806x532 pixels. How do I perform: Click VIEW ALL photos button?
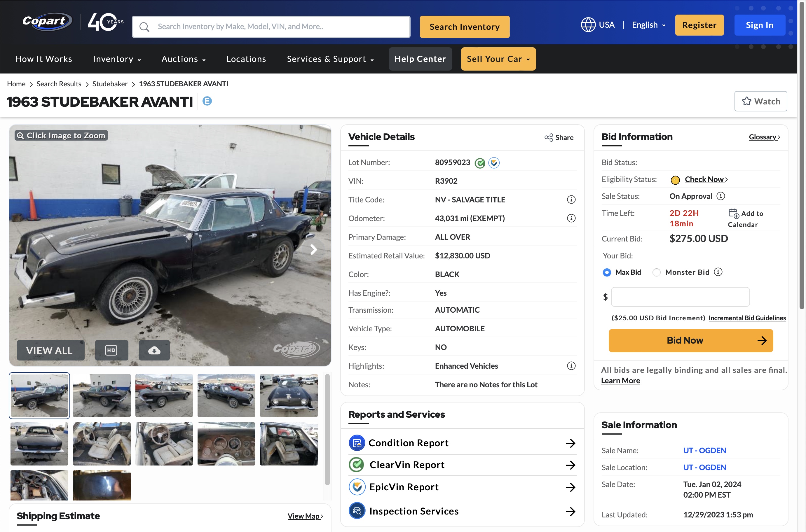tap(50, 350)
